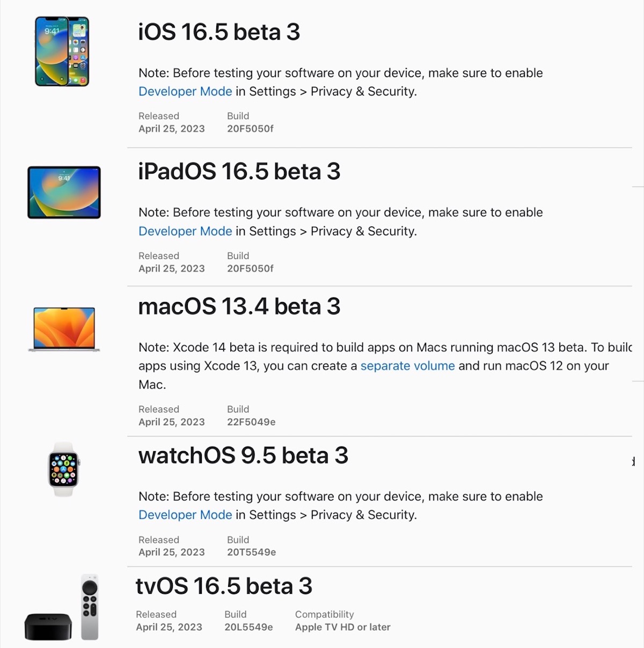The image size is (644, 648).
Task: Select the Apple Watch icon for watchOS 9.5 beta 3
Action: 63,469
